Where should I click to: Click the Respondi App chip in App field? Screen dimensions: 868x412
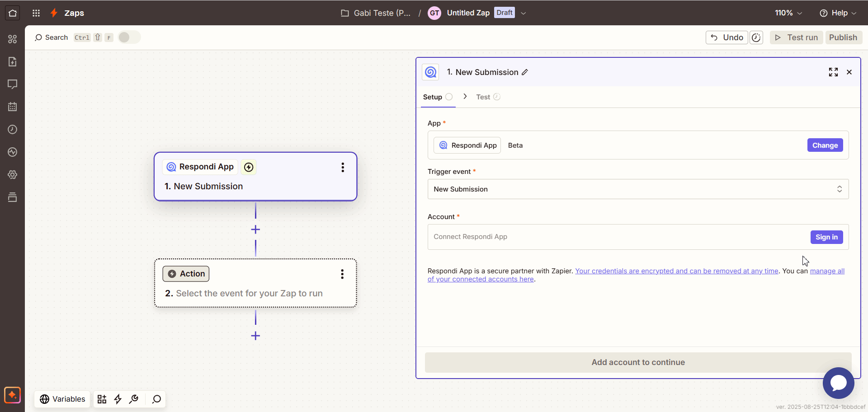(x=467, y=145)
